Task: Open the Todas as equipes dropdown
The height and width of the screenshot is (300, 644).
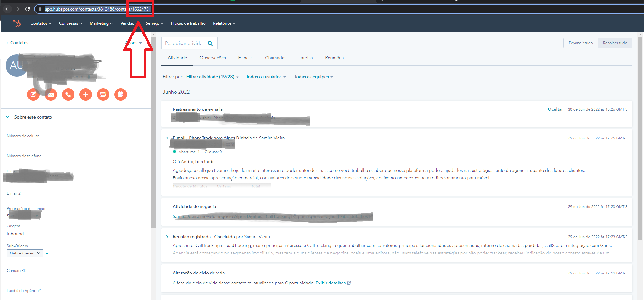Action: 313,77
